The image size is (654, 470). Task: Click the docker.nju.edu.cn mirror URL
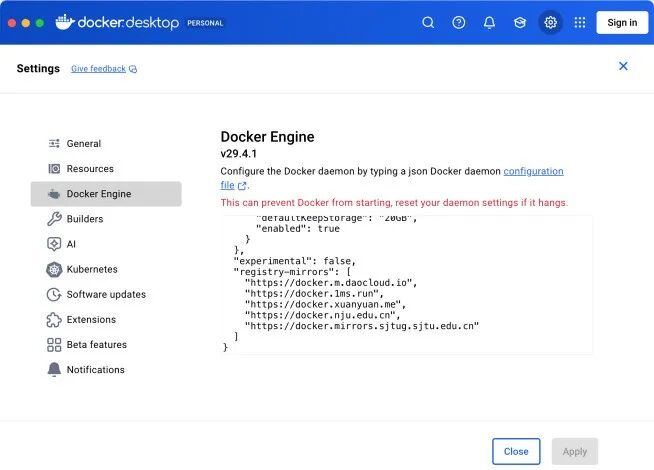click(x=322, y=315)
